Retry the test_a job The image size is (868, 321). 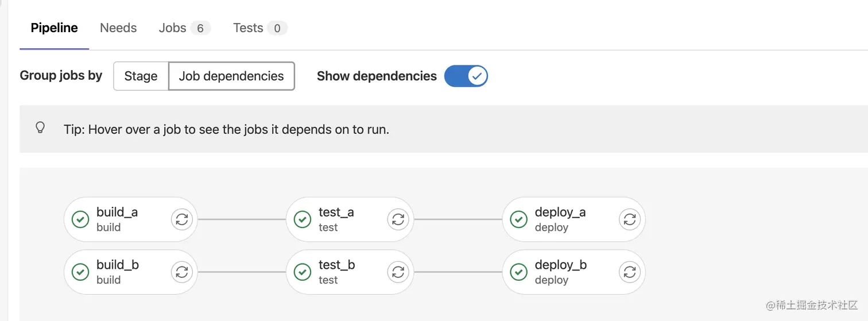398,219
